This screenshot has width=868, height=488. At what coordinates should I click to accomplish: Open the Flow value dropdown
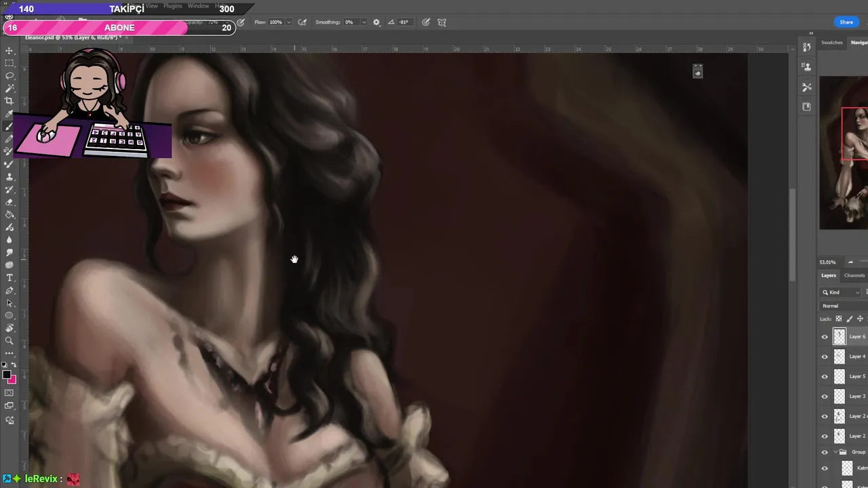(x=289, y=22)
